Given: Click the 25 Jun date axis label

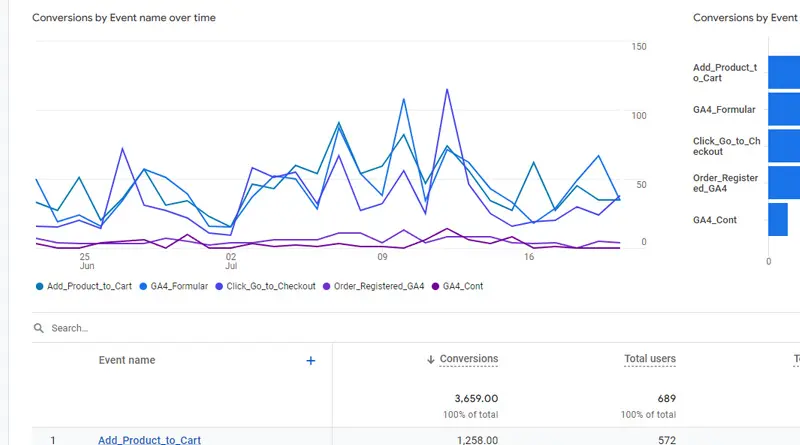Looking at the screenshot, I should [x=86, y=261].
